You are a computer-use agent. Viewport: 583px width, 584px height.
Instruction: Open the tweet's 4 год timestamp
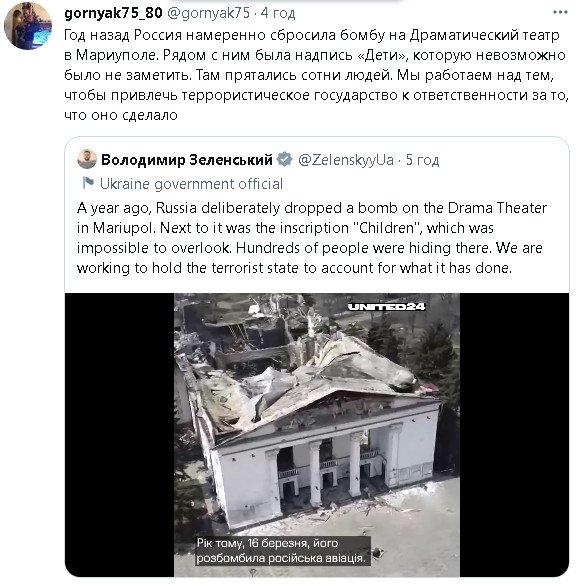278,13
